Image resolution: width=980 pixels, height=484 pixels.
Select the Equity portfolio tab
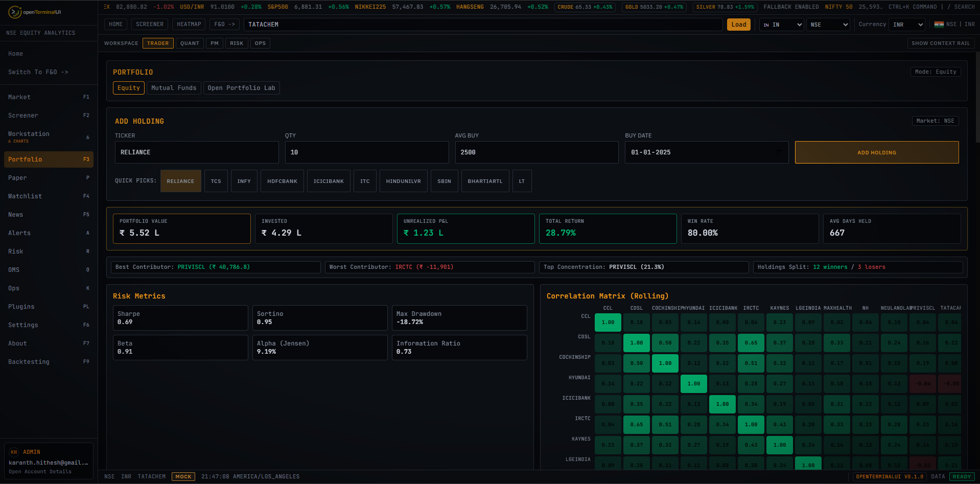coord(129,88)
